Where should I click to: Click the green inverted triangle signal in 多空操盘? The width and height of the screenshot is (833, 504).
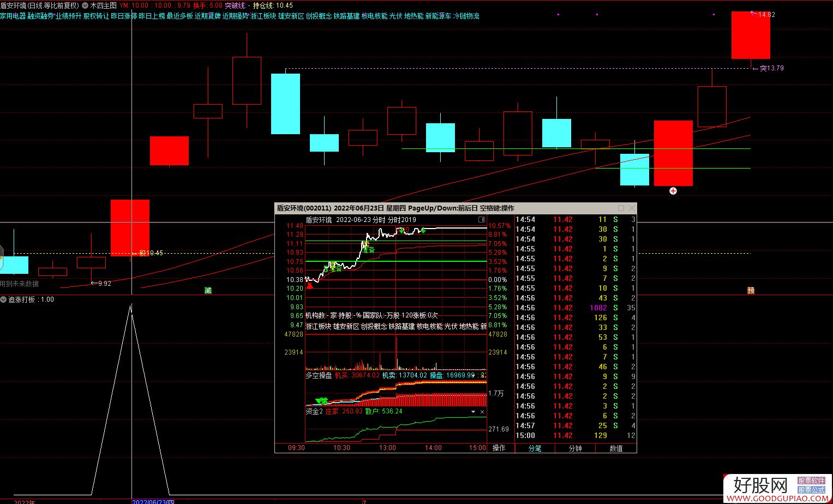(x=321, y=401)
